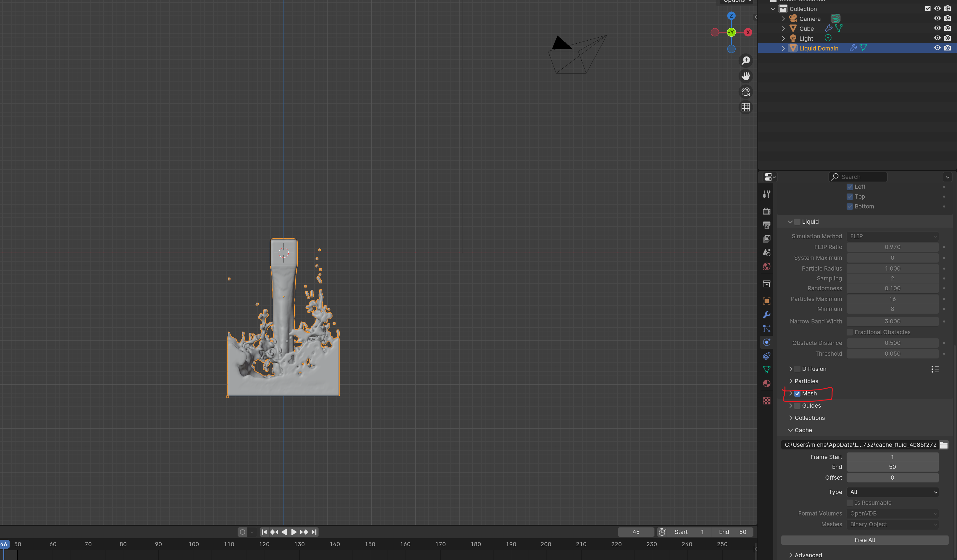The height and width of the screenshot is (560, 957).
Task: Disable Liquid Domain in renders
Action: click(947, 48)
